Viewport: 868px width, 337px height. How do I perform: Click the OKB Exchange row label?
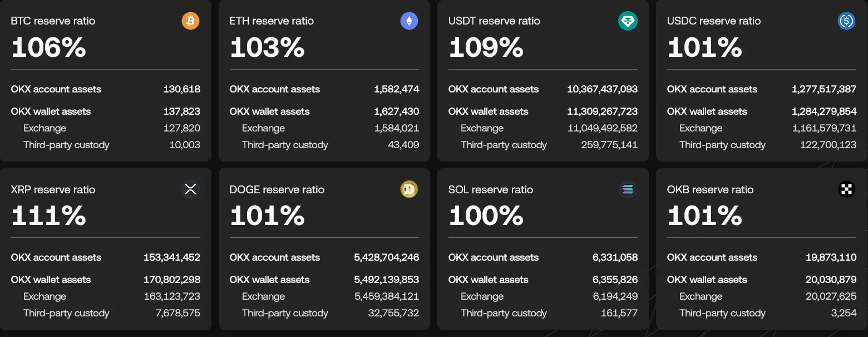701,296
